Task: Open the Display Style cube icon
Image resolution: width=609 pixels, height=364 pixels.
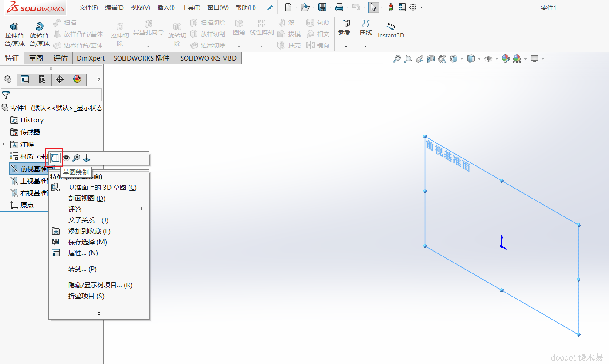Action: coord(471,59)
